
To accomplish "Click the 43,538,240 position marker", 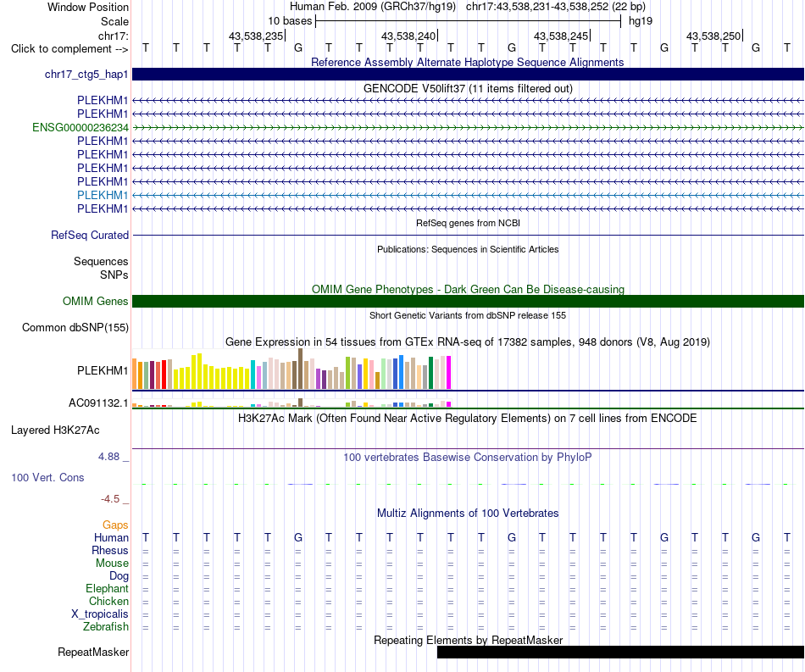I will [x=408, y=36].
